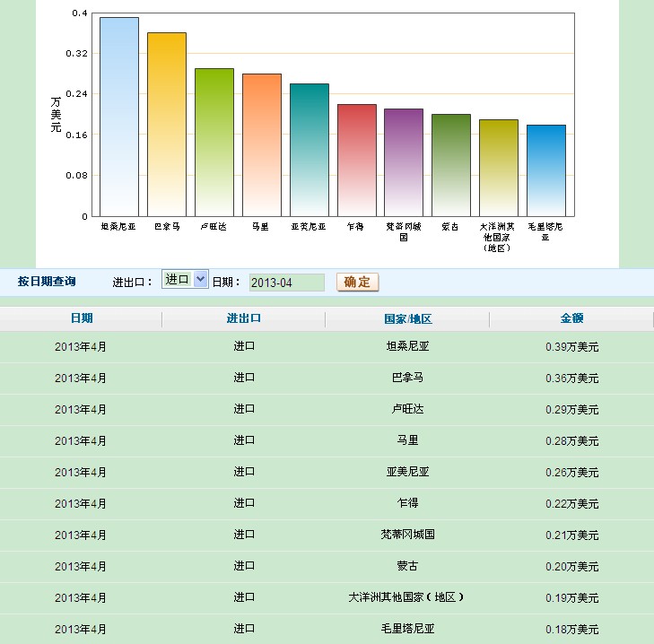This screenshot has height=644, width=654.
Task: Select 蒙古 in the table
Action: pos(407,566)
